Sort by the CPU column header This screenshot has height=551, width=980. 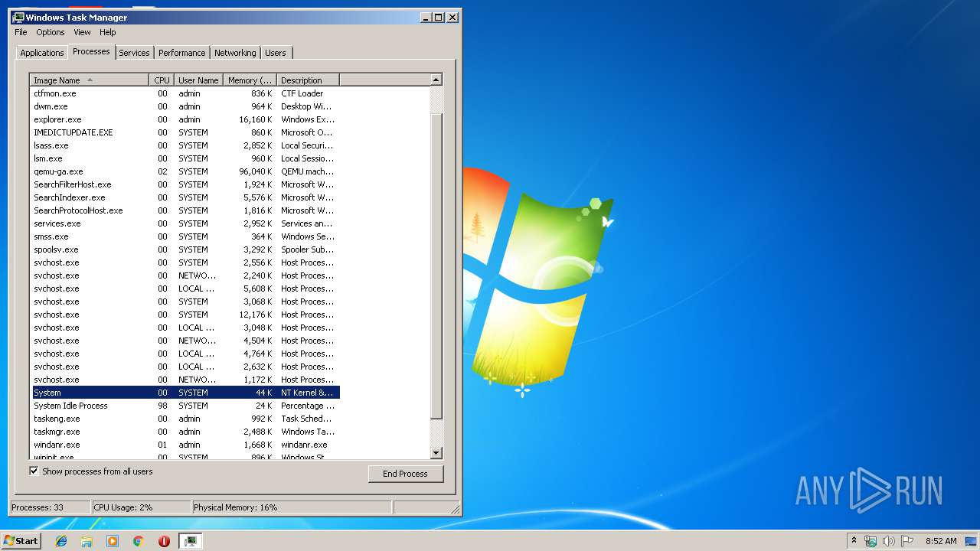(161, 80)
